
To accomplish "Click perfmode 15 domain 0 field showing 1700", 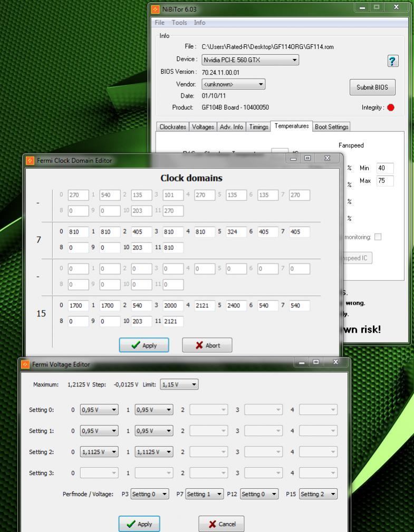I will (x=79, y=305).
